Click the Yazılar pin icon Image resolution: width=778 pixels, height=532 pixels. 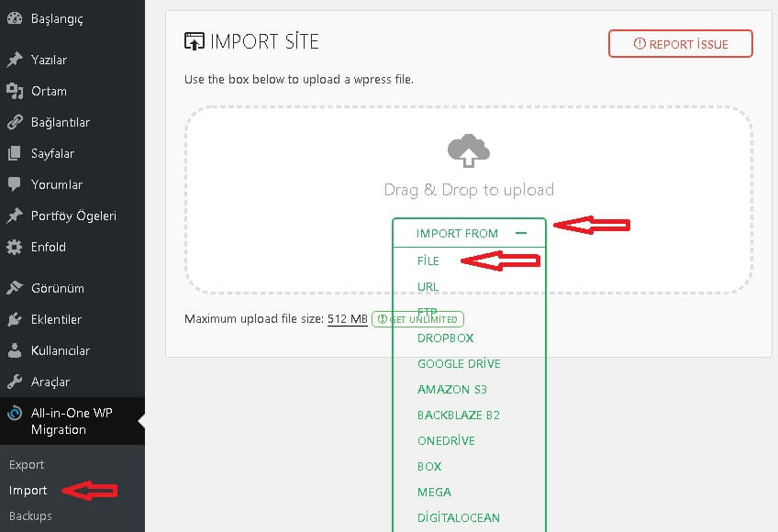click(x=15, y=60)
